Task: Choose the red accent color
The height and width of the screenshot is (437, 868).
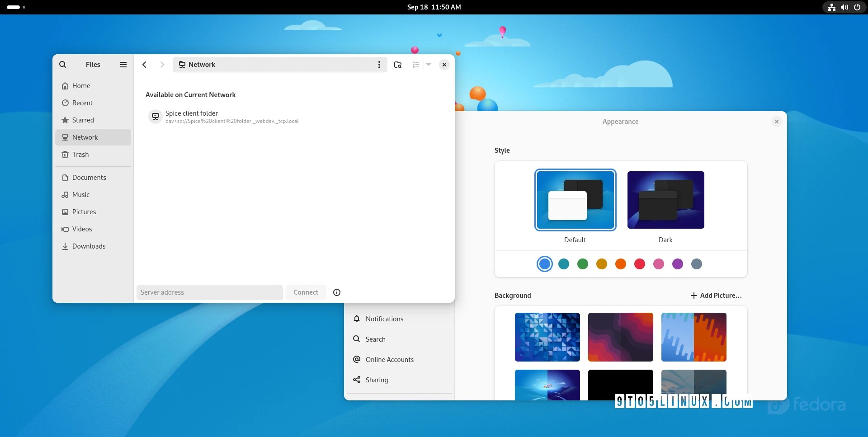Action: [x=640, y=264]
